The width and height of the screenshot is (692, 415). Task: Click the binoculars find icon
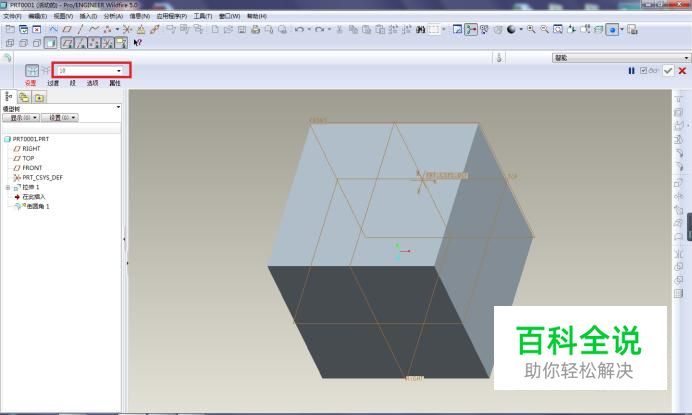tap(421, 30)
